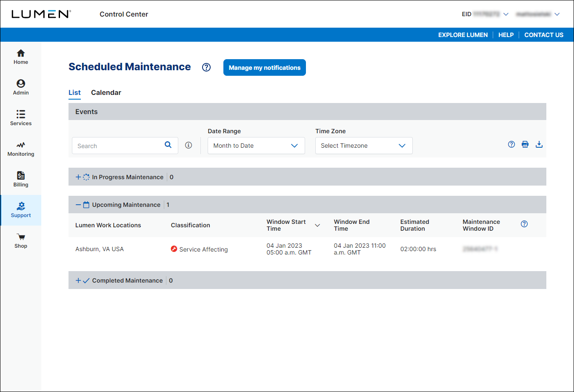The width and height of the screenshot is (574, 392).
Task: Click the Service Affecting classification text
Action: pyautogui.click(x=203, y=249)
